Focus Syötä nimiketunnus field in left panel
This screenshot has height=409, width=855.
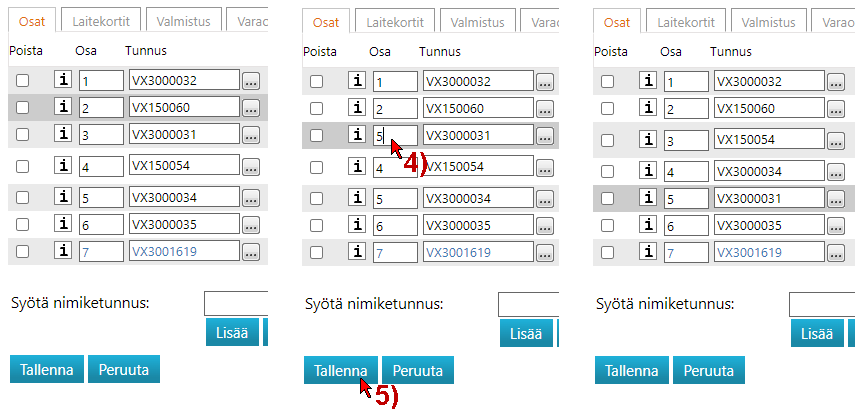coord(236,304)
